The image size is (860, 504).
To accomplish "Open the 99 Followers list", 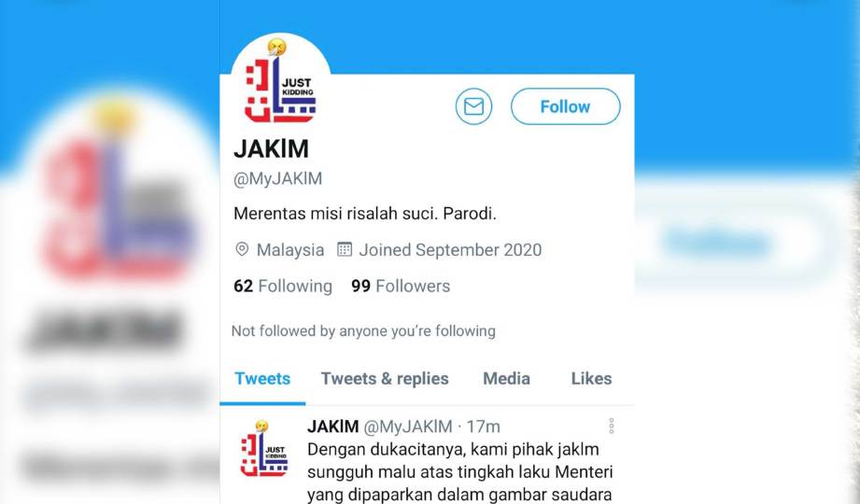I will pos(401,286).
